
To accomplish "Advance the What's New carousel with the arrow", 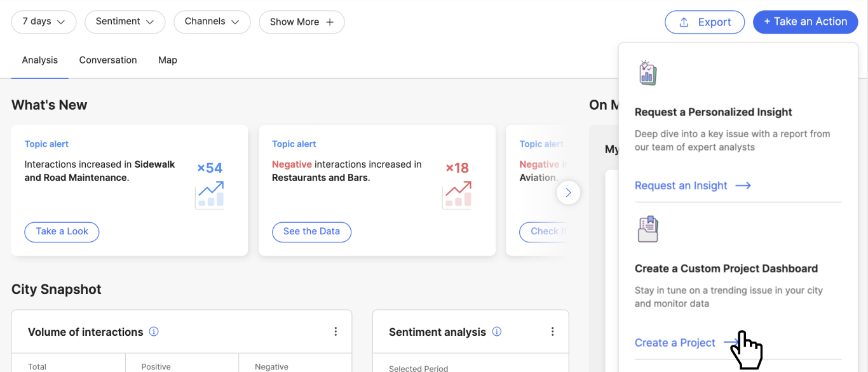I will 568,192.
